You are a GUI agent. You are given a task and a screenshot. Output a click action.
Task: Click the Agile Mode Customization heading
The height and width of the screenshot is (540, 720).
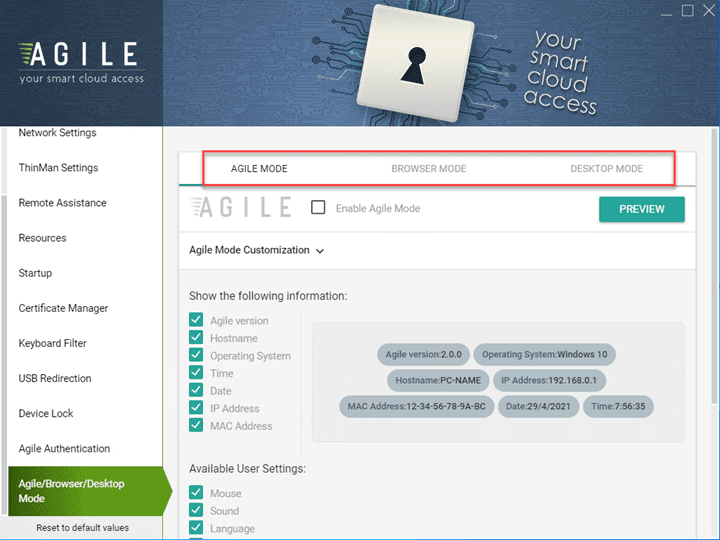(249, 250)
